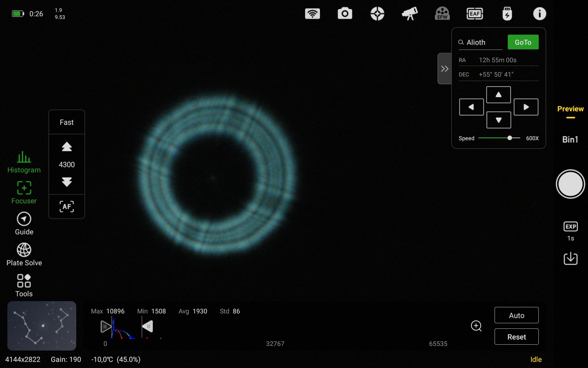Click the histogram zoom-in magnifier
This screenshot has height=368, width=588.
point(476,326)
